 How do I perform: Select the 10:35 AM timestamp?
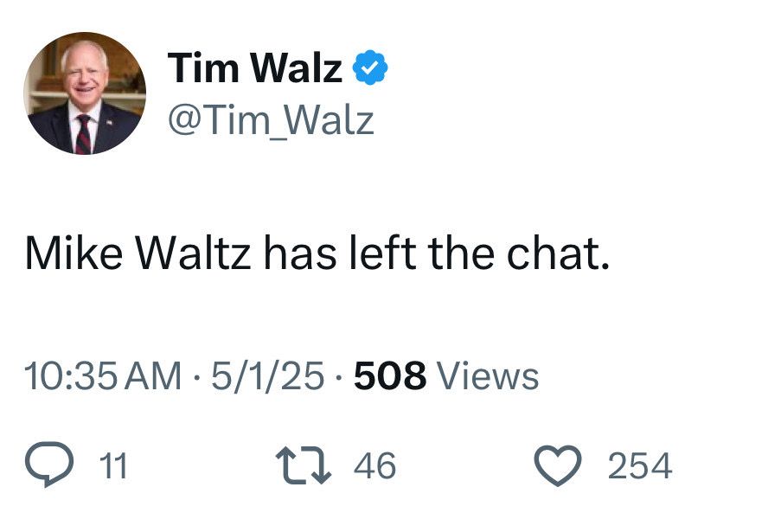tap(103, 375)
